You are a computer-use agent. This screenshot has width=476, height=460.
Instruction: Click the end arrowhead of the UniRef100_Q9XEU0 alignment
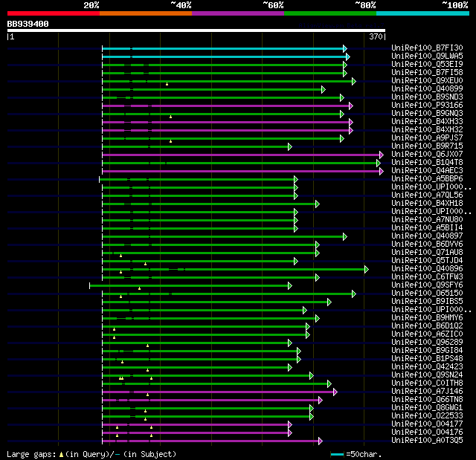[354, 81]
